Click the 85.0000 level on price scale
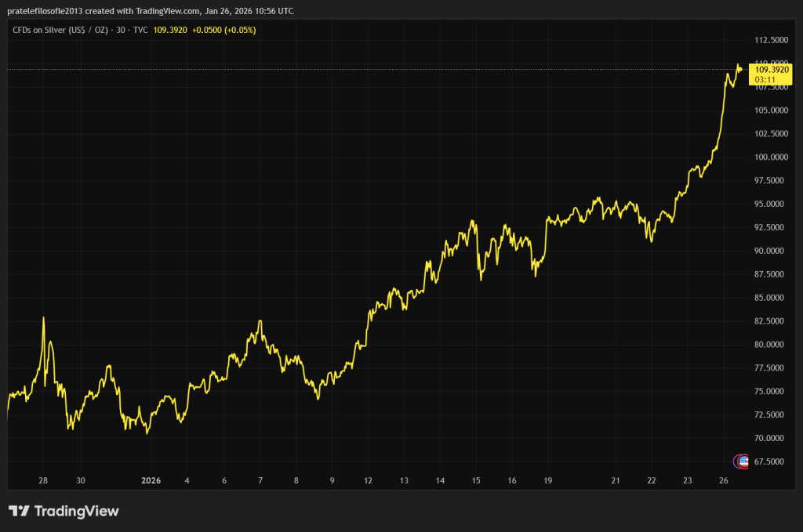This screenshot has height=532, width=803. point(772,298)
